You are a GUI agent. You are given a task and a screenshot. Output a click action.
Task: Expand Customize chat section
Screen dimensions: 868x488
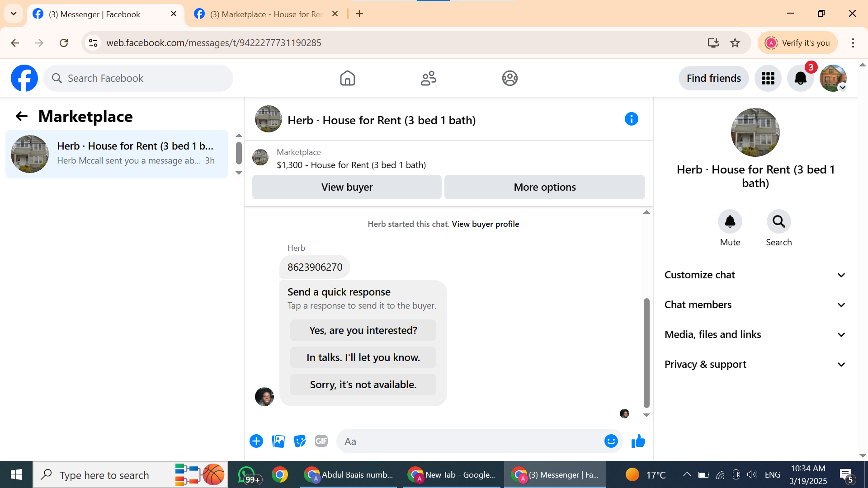[755, 275]
